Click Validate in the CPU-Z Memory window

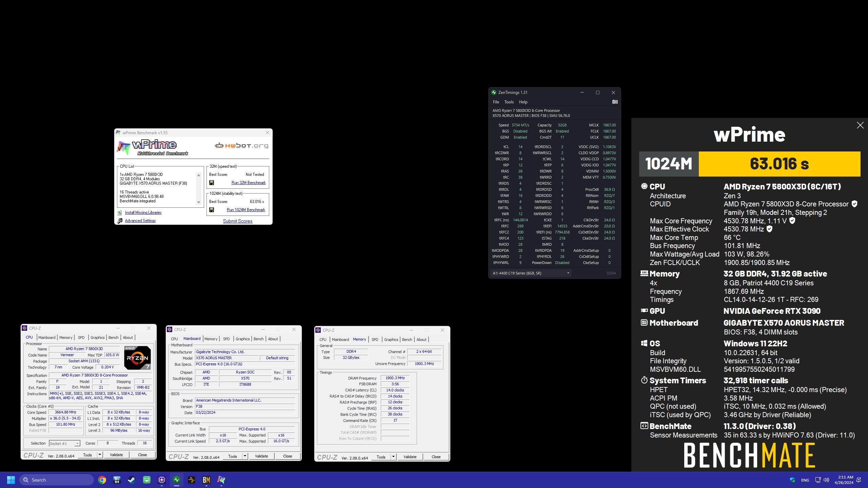coord(410,457)
